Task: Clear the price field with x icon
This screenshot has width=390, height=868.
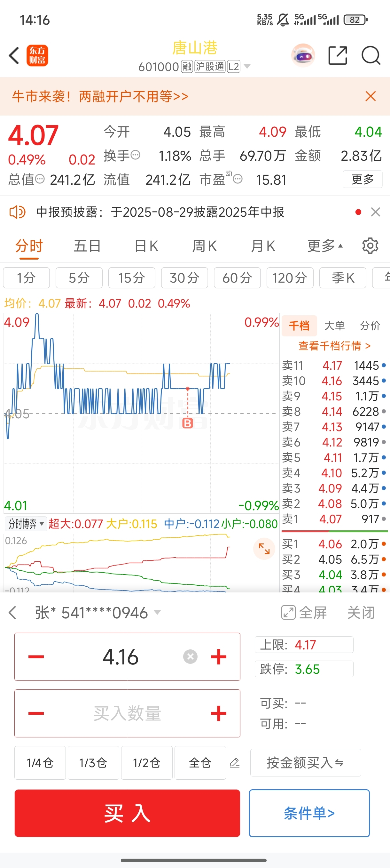Action: tap(190, 656)
